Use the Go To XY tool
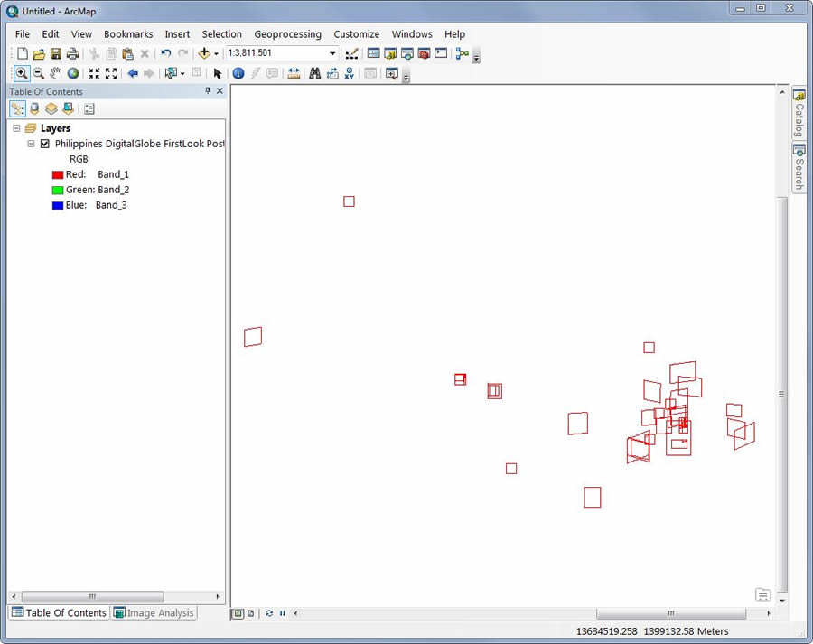 coord(349,73)
